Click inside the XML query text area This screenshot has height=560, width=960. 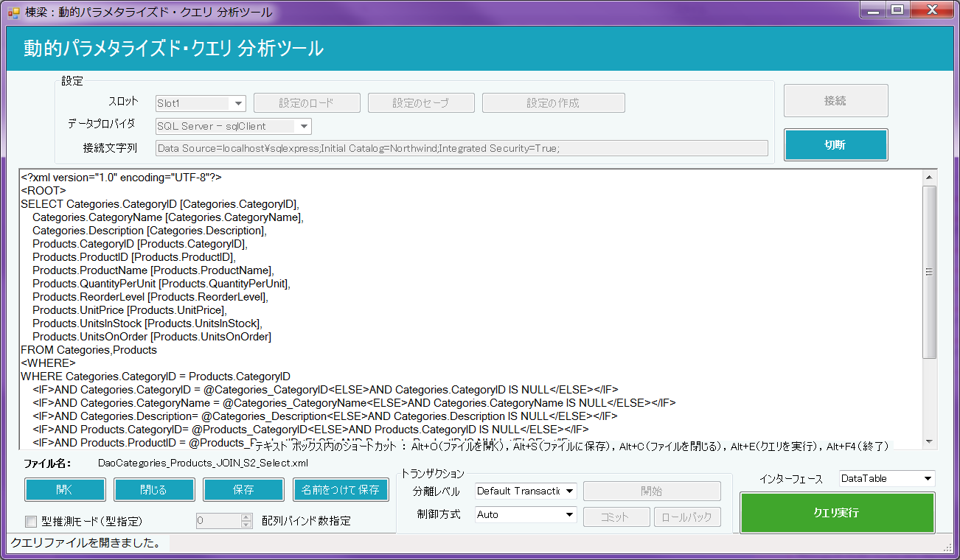(x=472, y=309)
